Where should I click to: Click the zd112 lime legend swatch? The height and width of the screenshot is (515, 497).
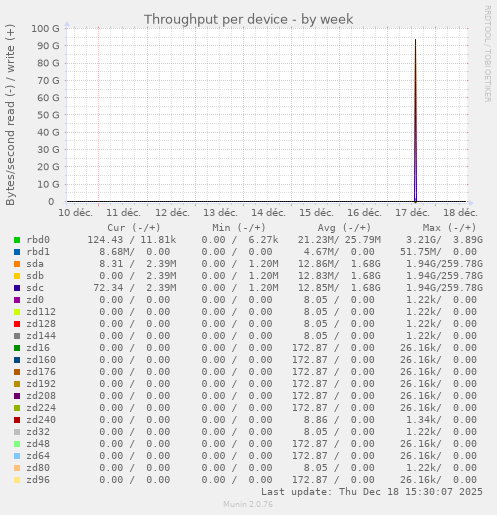click(17, 312)
